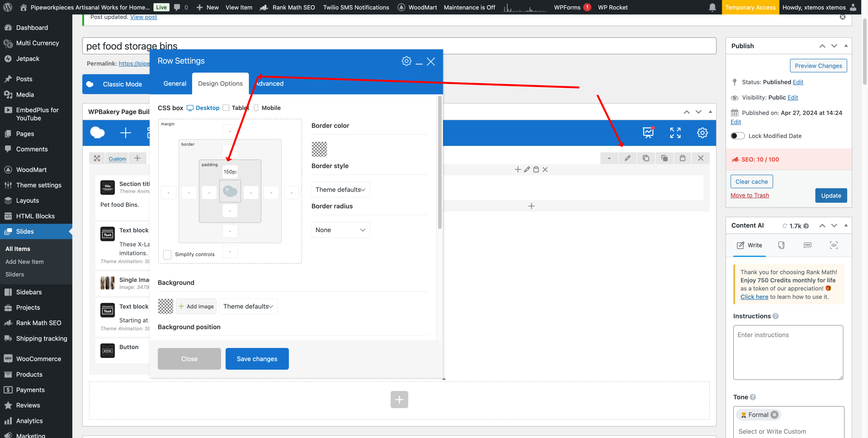Move Publish box up
This screenshot has height=438, width=868.
tap(822, 46)
